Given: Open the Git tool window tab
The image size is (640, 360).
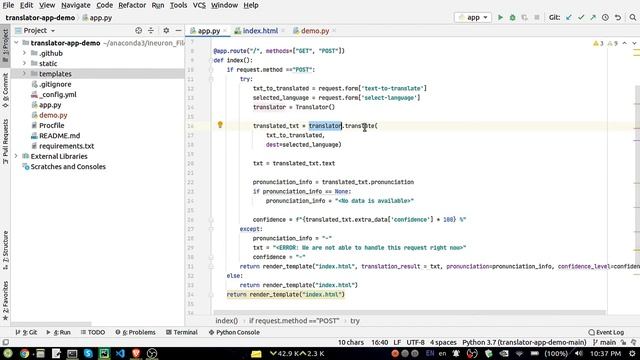Looking at the screenshot, I should point(26,332).
